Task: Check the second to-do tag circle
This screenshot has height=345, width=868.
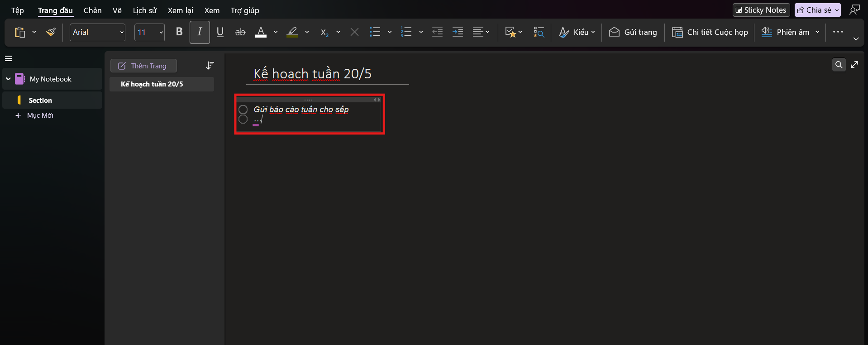Action: click(x=243, y=120)
